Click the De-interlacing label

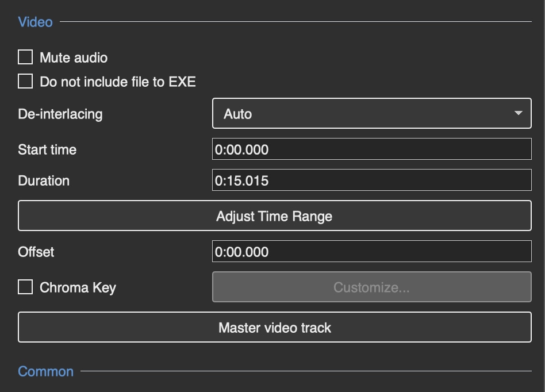[60, 114]
